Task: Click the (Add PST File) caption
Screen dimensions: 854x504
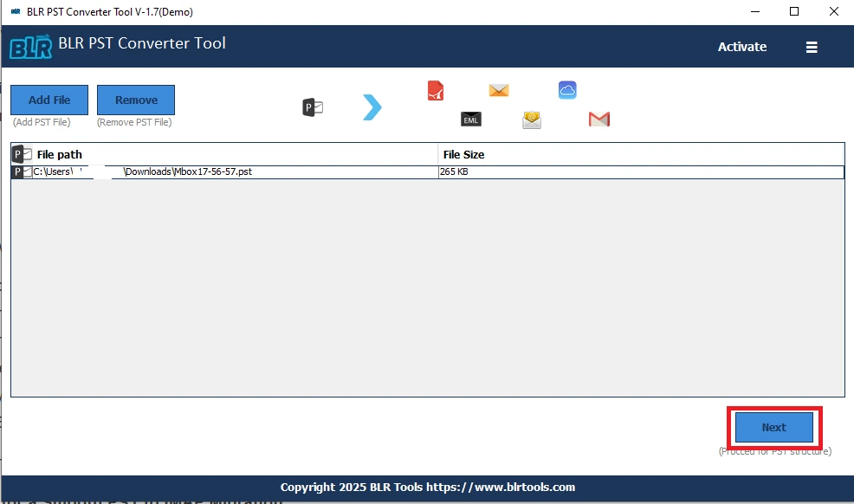Action: (x=42, y=122)
